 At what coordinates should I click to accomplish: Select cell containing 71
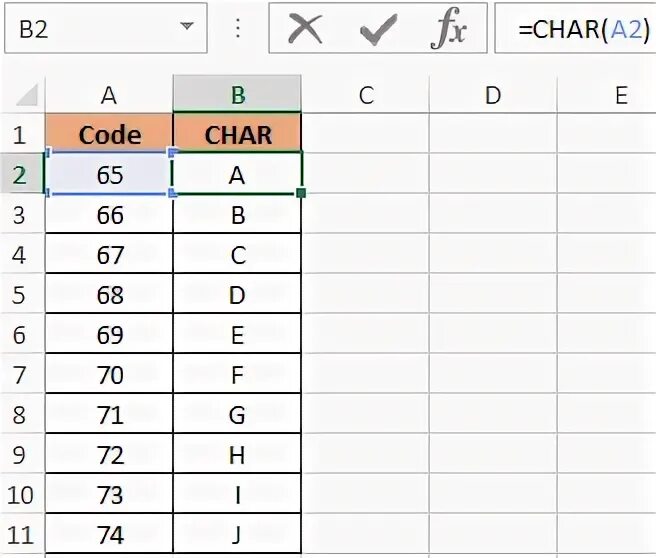(x=109, y=413)
